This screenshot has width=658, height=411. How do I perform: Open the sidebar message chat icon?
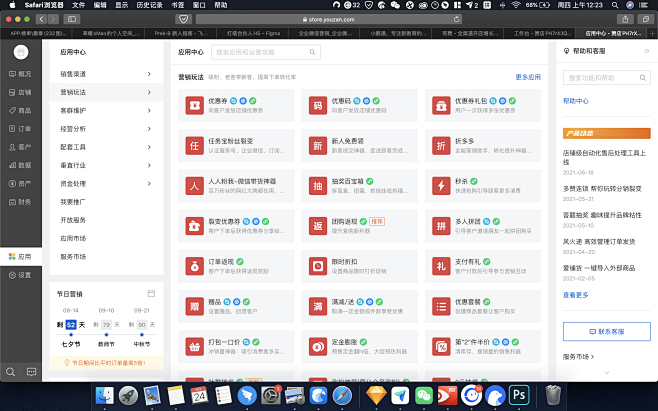point(31,372)
